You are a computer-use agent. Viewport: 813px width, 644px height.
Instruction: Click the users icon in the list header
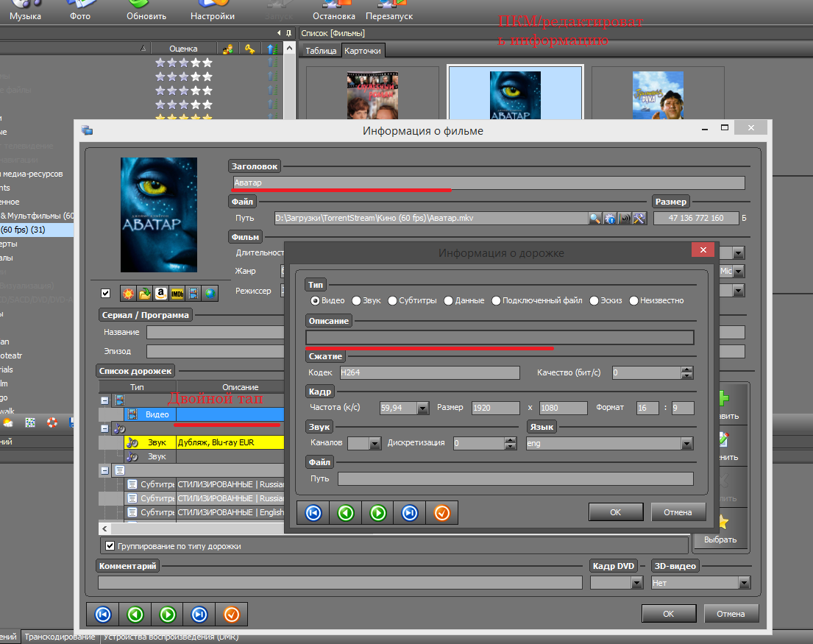[227, 49]
